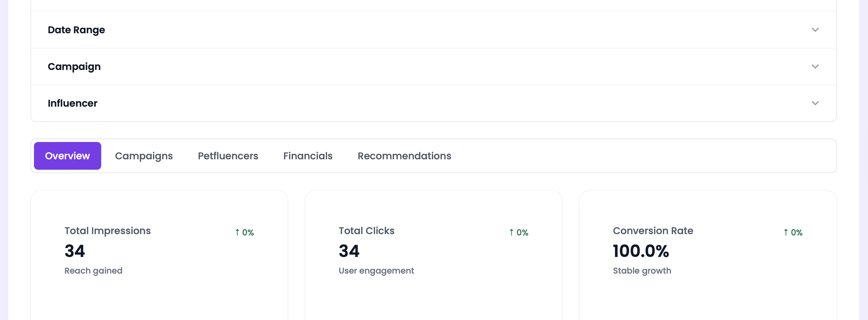Click the 0% growth next to Conversion Rate
This screenshot has width=868, height=320.
[x=793, y=232]
